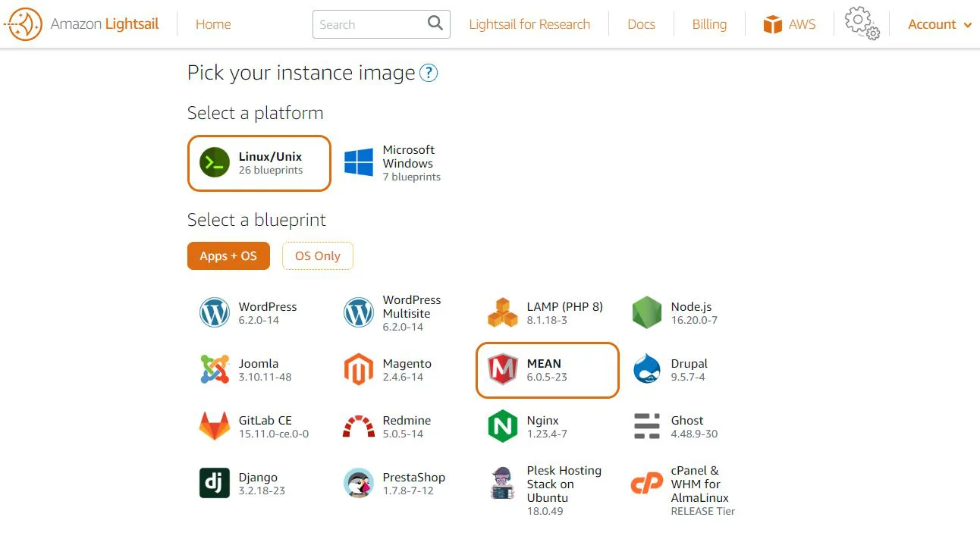Viewport: 980px width, 536px height.
Task: Open the settings gear icon
Action: (x=862, y=23)
